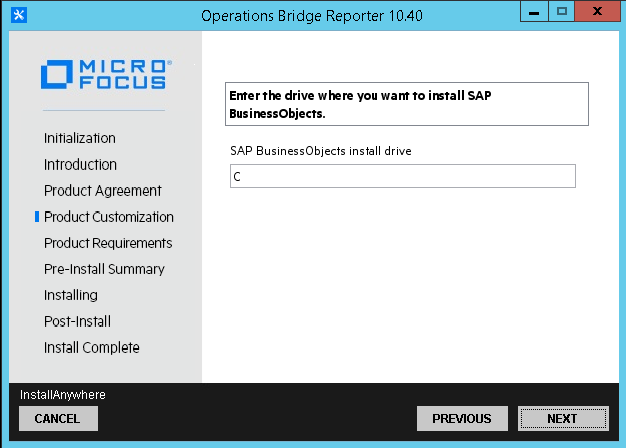This screenshot has height=448, width=626.
Task: Select the Product Customization step
Action: click(x=109, y=217)
